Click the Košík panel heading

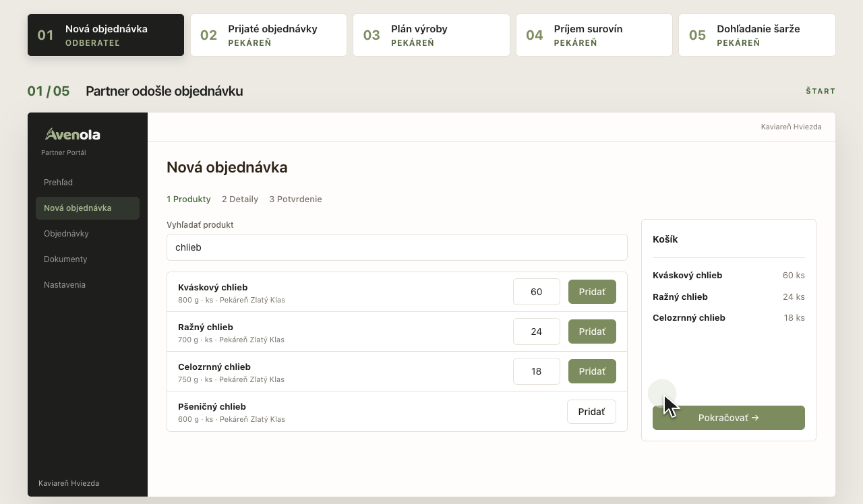click(665, 239)
